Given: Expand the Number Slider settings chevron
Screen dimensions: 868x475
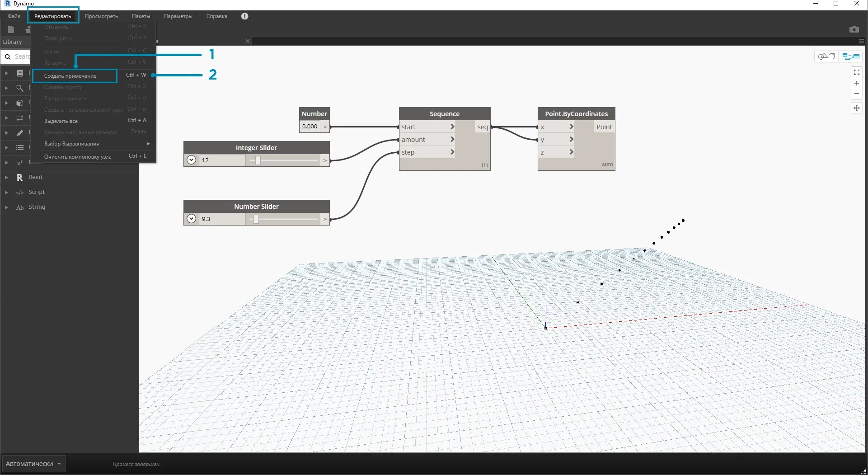Looking at the screenshot, I should pos(192,219).
